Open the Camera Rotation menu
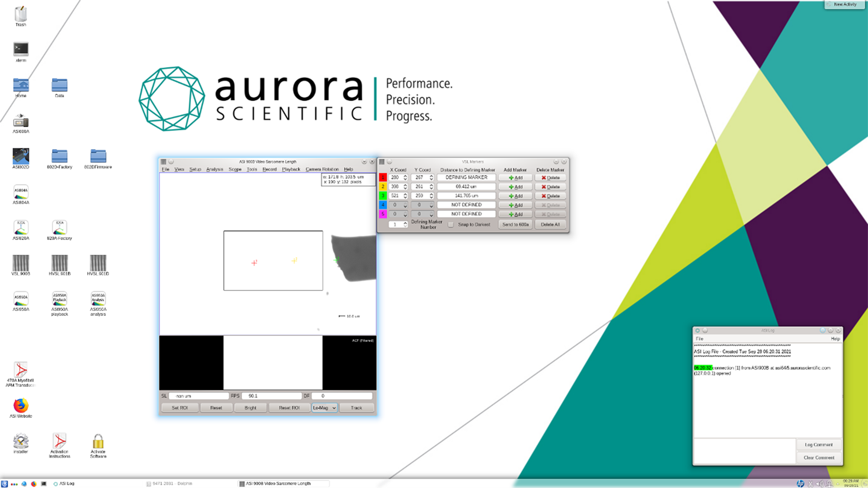Screen dimensions: 868x488 [322, 169]
